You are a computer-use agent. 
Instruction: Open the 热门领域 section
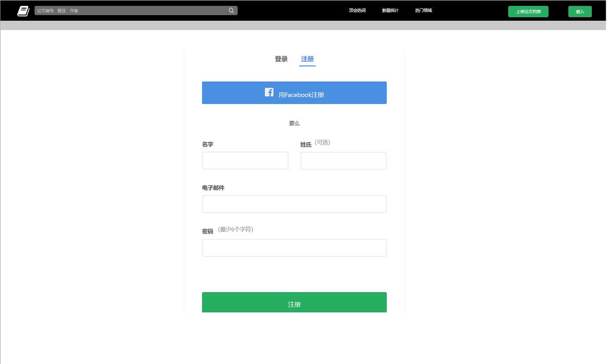tap(423, 10)
